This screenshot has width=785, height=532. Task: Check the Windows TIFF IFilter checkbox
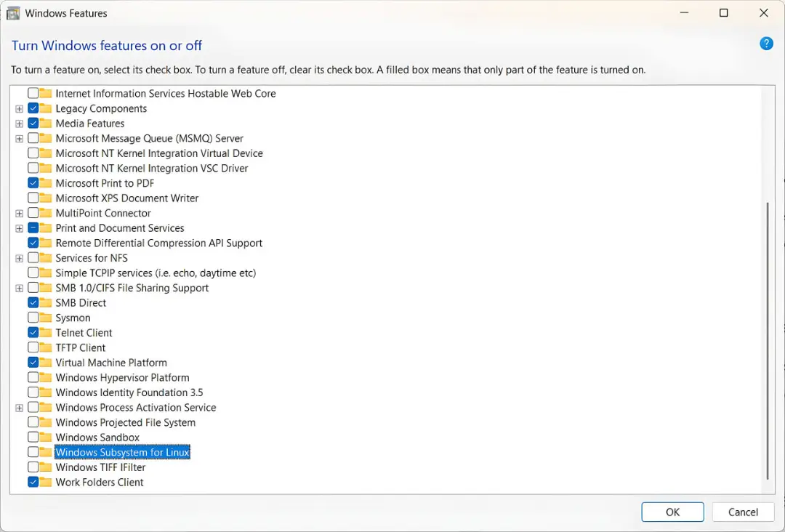click(x=33, y=467)
